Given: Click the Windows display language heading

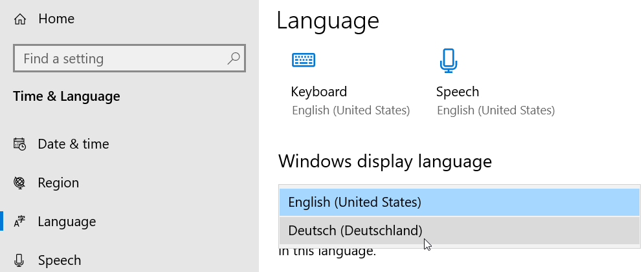Looking at the screenshot, I should [385, 162].
